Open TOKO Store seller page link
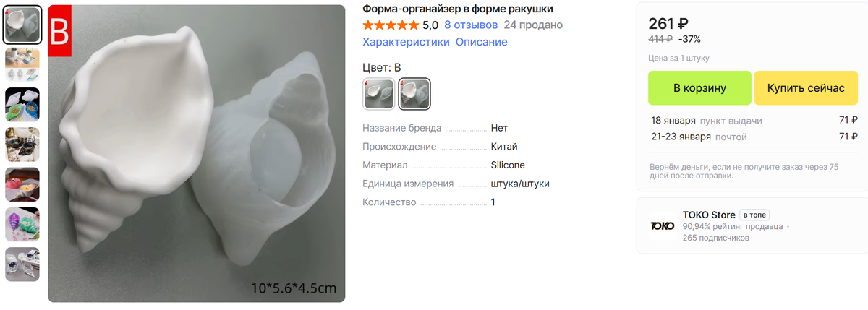The width and height of the screenshot is (868, 310). pyautogui.click(x=709, y=215)
